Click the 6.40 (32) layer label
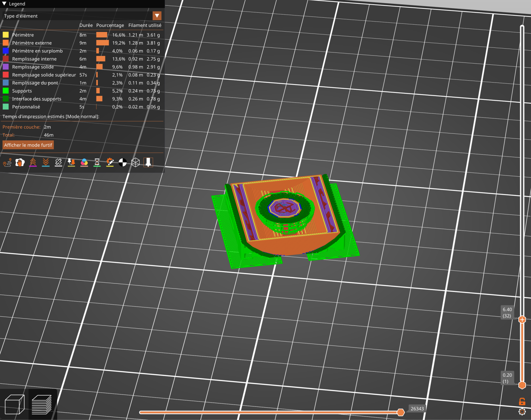Screen dimensions: 531x420 507,313
